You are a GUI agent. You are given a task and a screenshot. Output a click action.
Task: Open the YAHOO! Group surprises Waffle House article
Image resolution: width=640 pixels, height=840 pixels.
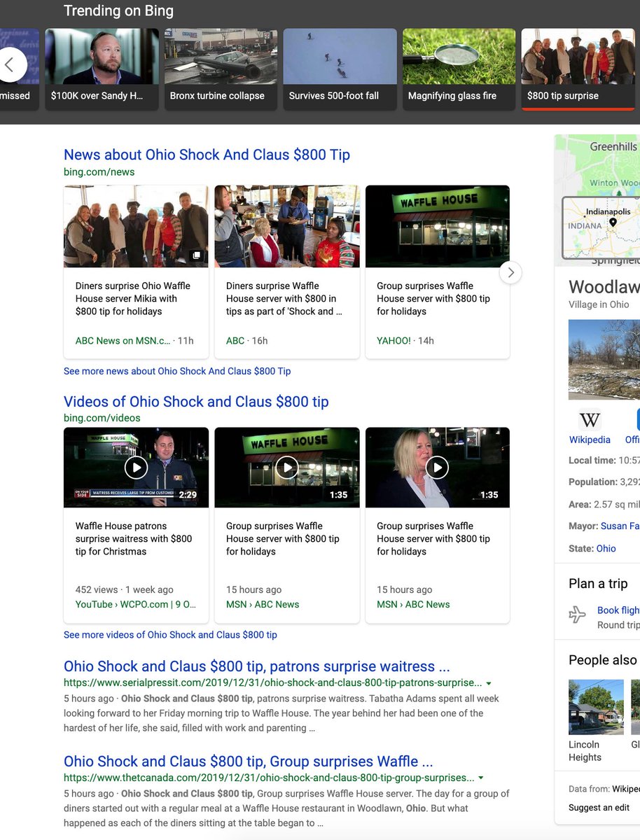433,298
